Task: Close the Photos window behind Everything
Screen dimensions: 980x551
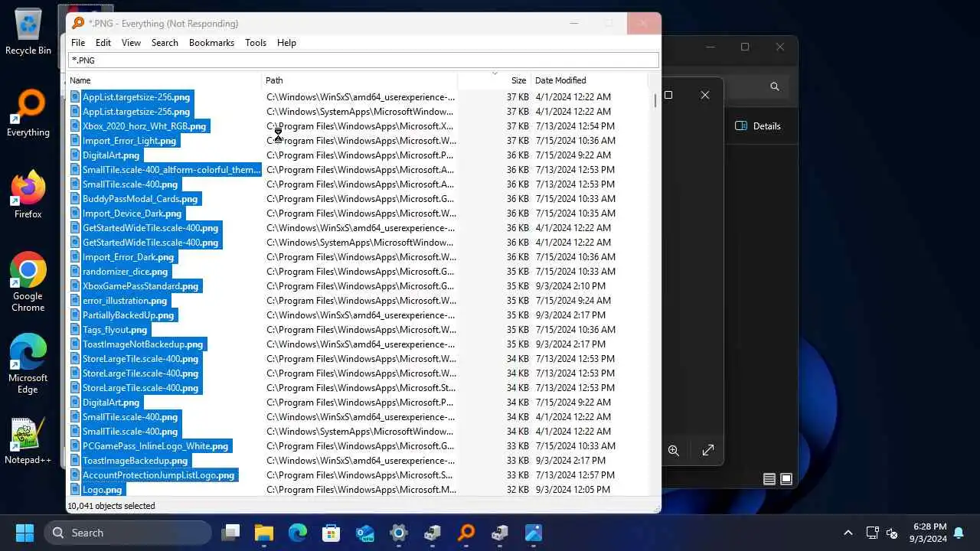Action: [705, 95]
